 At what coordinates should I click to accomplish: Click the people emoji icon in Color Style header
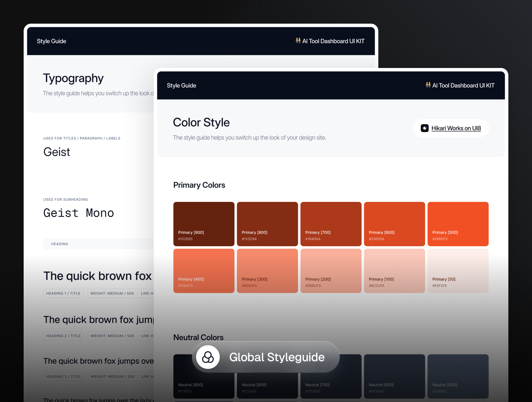428,85
